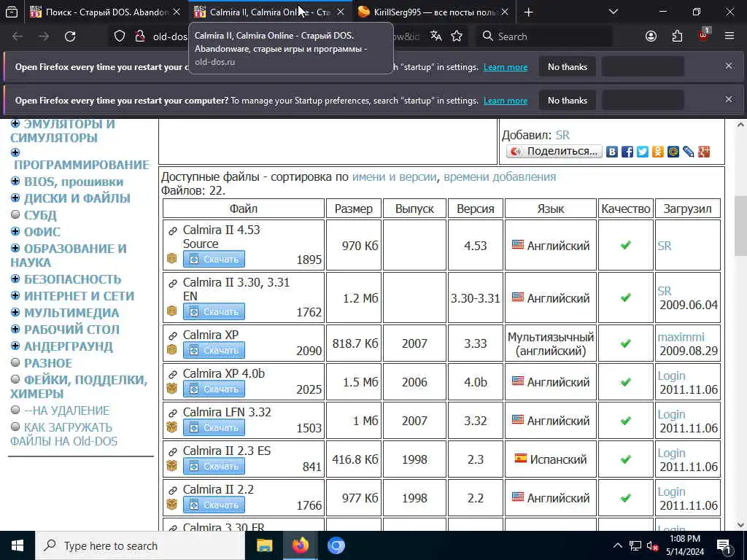Open the СУБД category
Viewport: 747px width, 560px height.
tap(40, 215)
